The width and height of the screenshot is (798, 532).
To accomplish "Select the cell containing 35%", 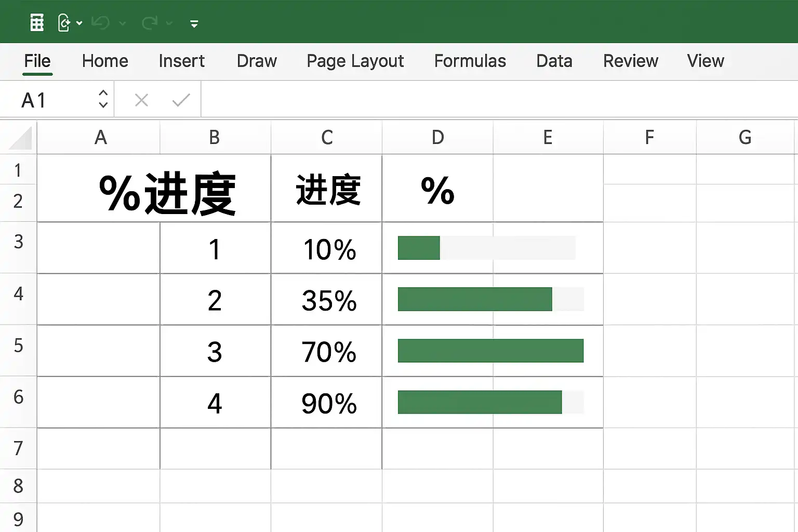I will pyautogui.click(x=326, y=300).
